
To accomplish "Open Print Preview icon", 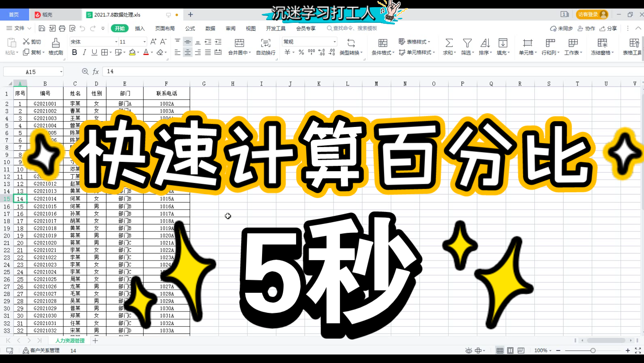I will click(72, 28).
